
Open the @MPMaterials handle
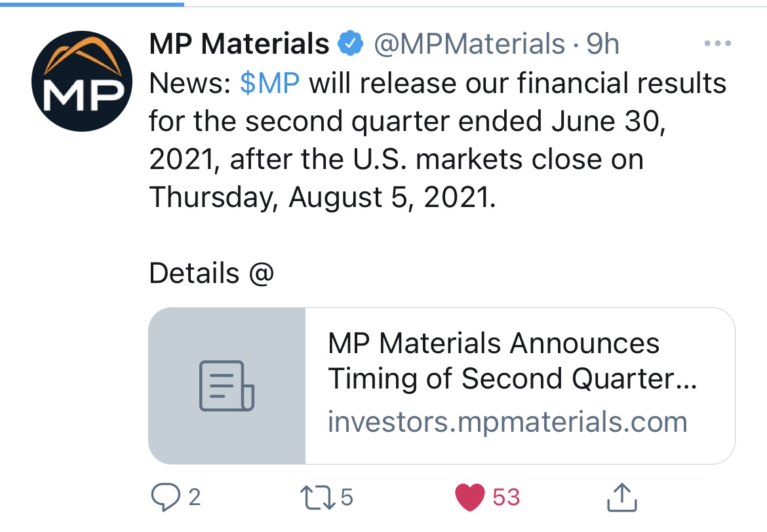pyautogui.click(x=469, y=45)
